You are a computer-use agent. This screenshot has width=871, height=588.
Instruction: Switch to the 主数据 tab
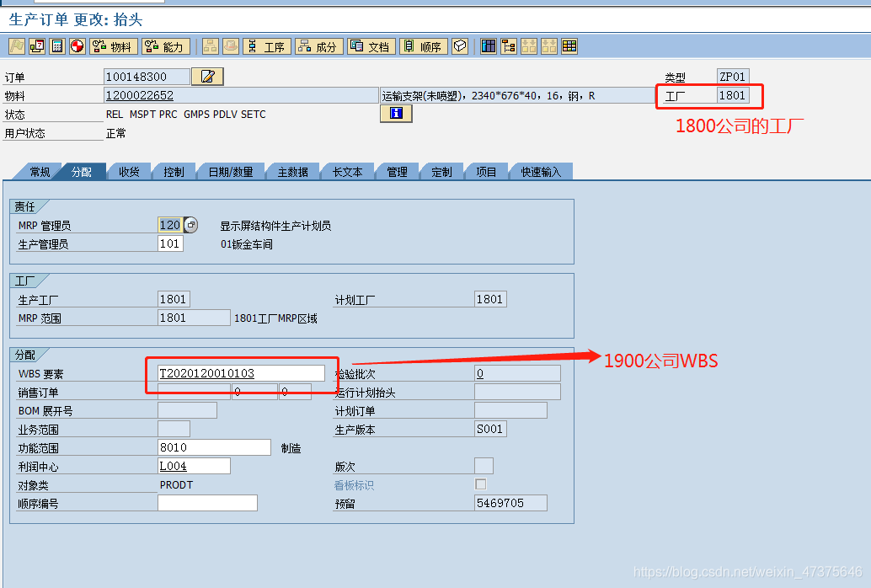[293, 173]
